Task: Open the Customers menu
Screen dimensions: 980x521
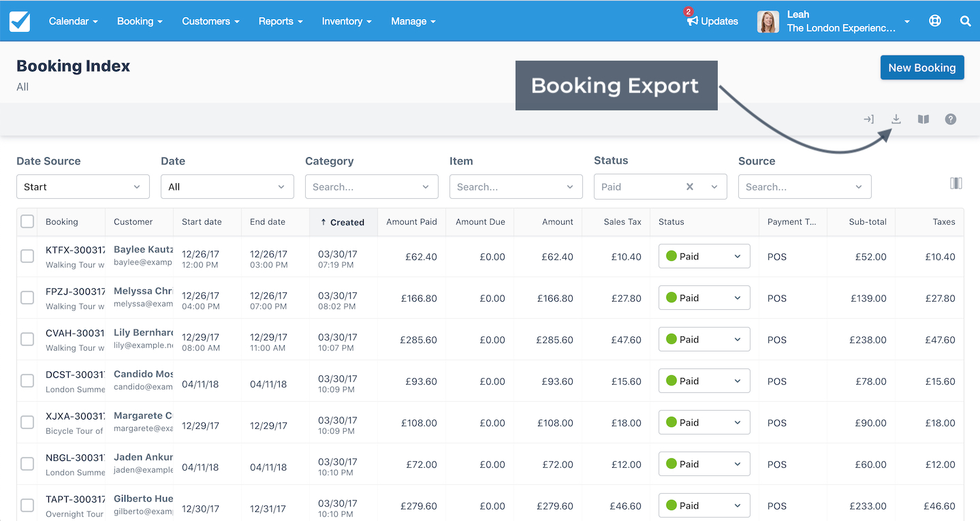Action: pos(211,21)
